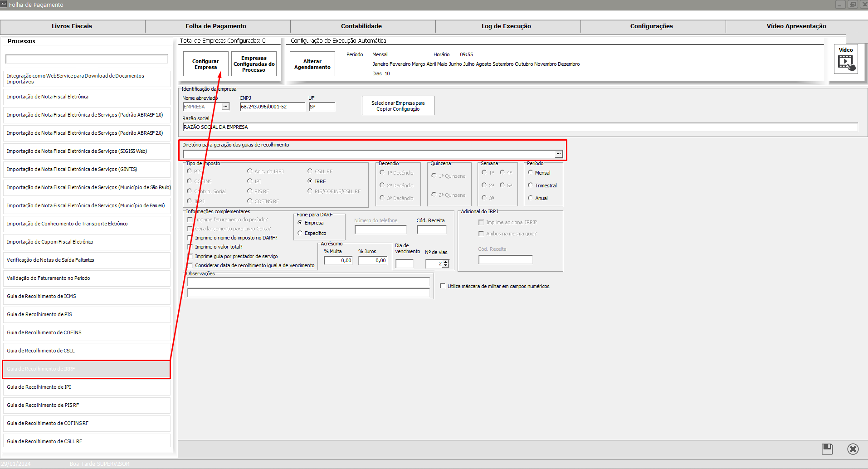Viewport: 868px width, 469px height.
Task: Select NFS-e Município de São Paulo process
Action: tap(87, 187)
